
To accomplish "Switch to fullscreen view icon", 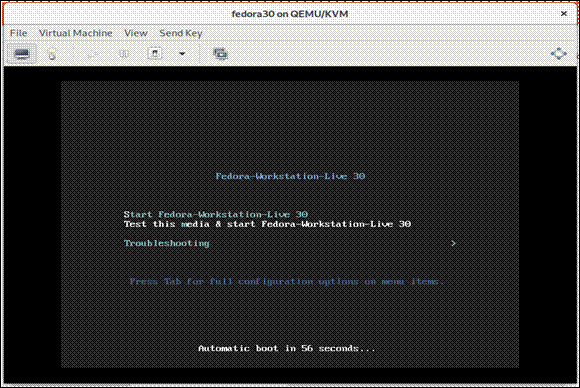I will click(x=559, y=54).
